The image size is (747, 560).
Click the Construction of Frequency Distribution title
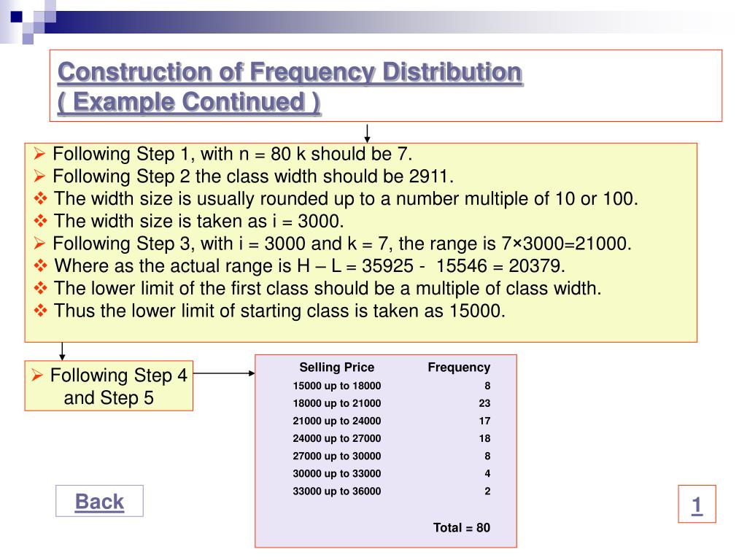[290, 72]
